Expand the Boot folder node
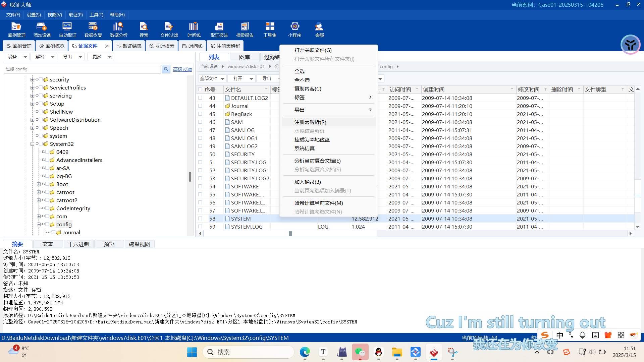This screenshot has height=362, width=644. (x=39, y=184)
